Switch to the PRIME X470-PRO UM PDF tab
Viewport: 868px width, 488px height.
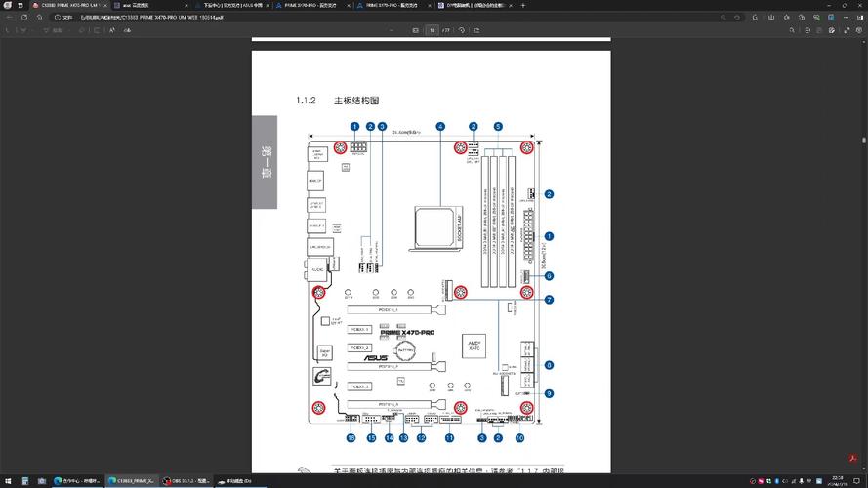[67, 5]
